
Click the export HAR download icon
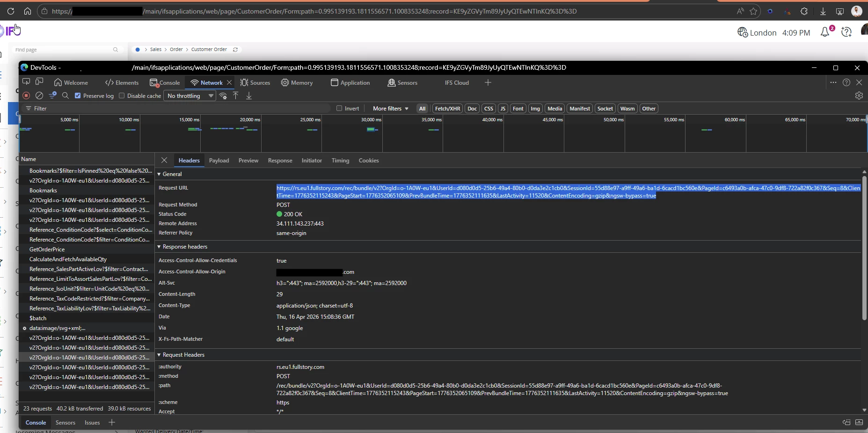(x=249, y=95)
